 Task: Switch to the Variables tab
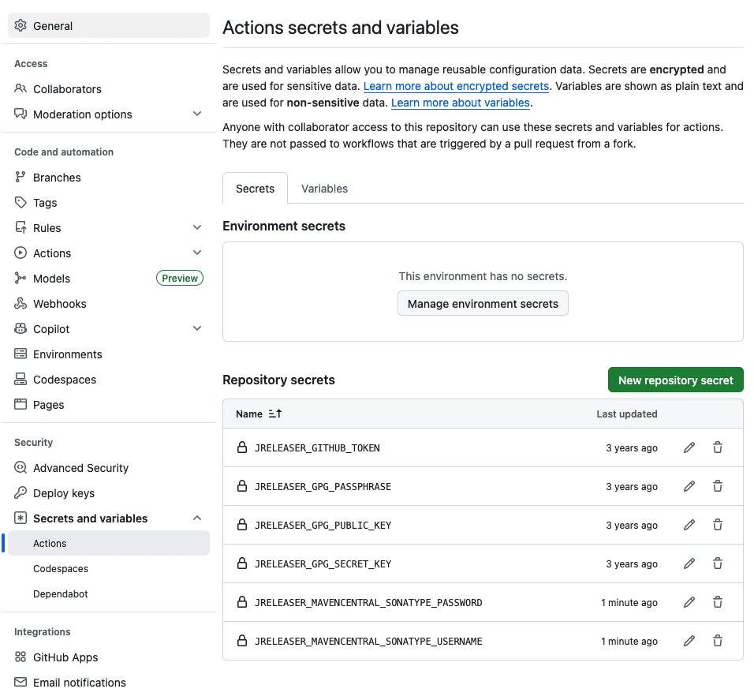tap(324, 189)
